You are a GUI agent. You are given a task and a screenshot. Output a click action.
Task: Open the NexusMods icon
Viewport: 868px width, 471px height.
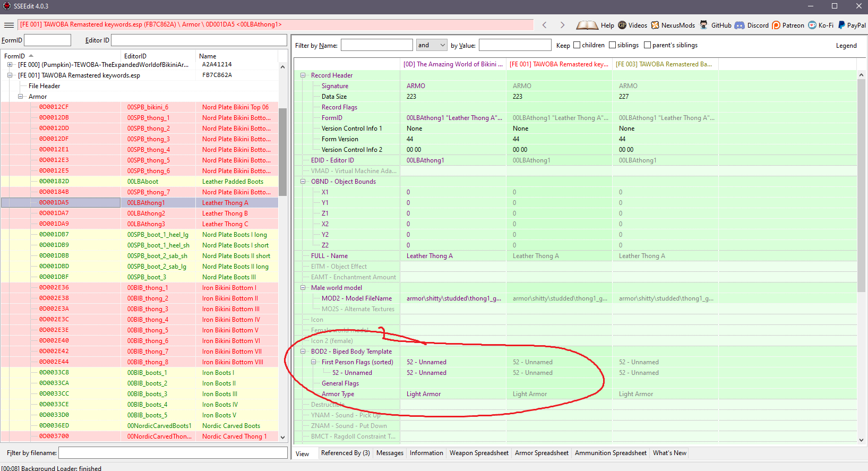click(655, 25)
